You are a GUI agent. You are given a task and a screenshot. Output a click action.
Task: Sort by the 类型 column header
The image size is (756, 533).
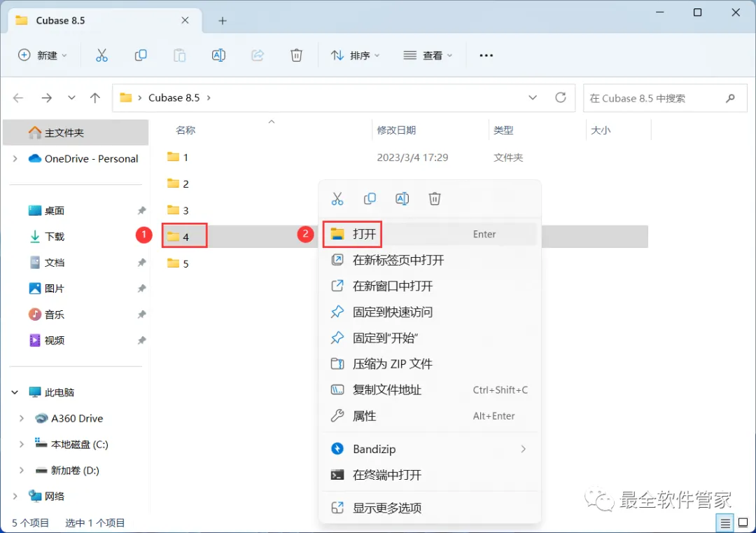503,130
